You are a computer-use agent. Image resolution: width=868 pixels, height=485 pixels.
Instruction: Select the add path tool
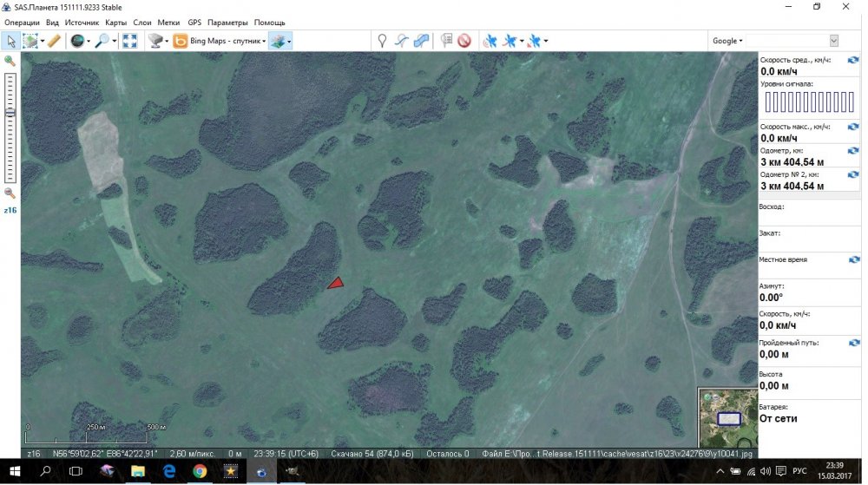[401, 41]
